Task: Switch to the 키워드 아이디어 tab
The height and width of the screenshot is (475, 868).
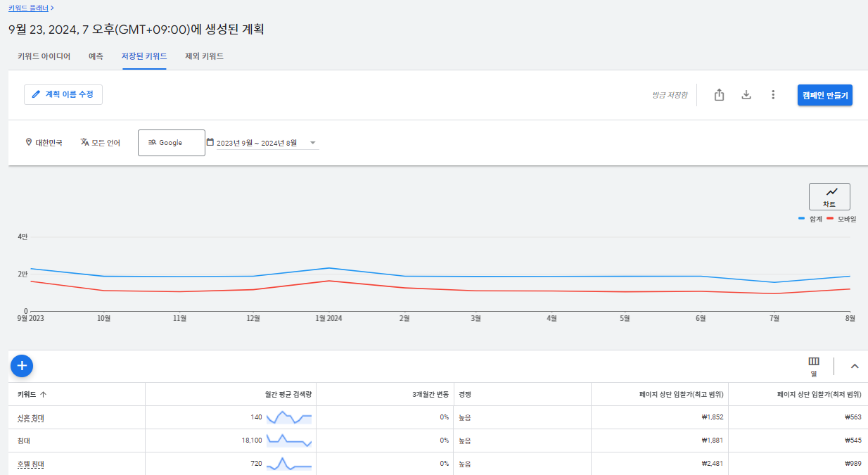Action: 44,56
